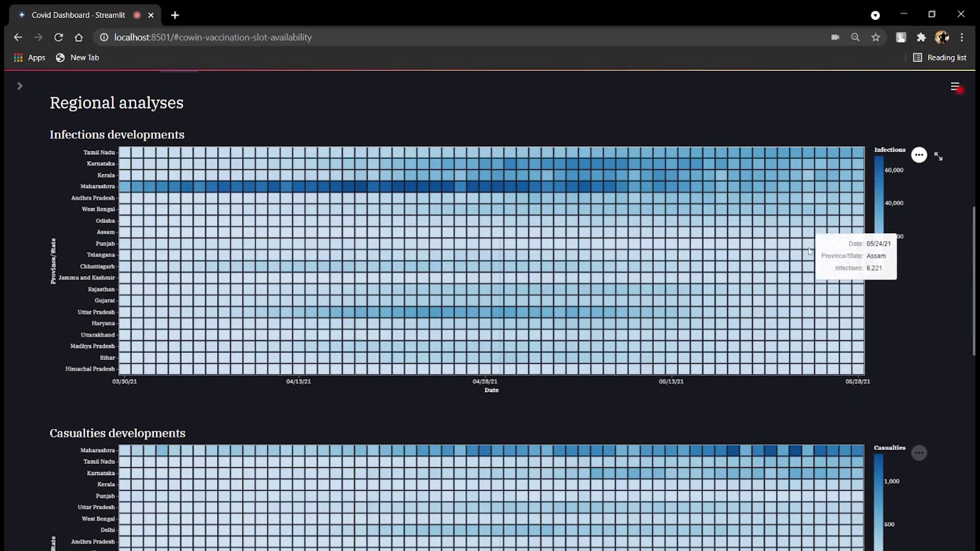
Task: Open Chrome extensions puzzle menu
Action: 921,37
